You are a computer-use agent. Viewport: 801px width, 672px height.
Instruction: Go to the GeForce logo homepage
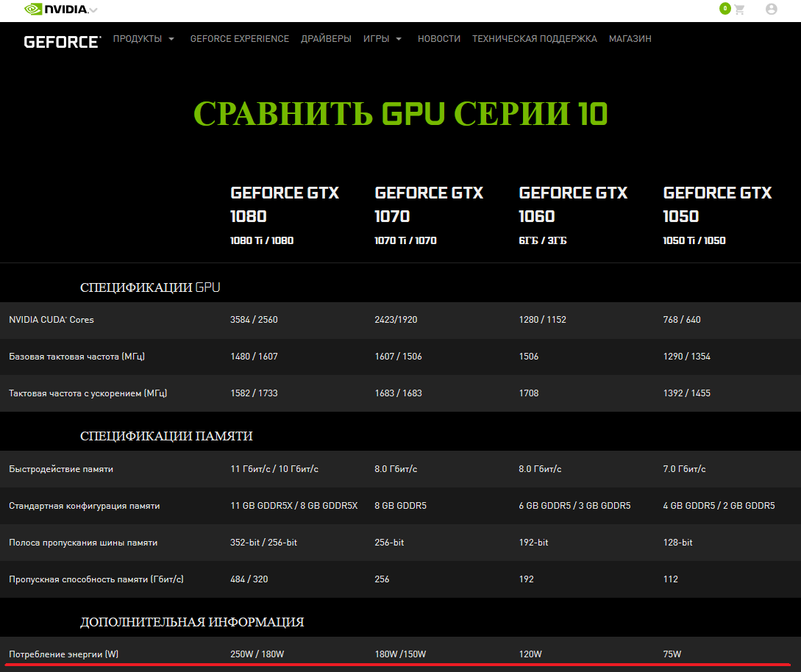coord(63,42)
